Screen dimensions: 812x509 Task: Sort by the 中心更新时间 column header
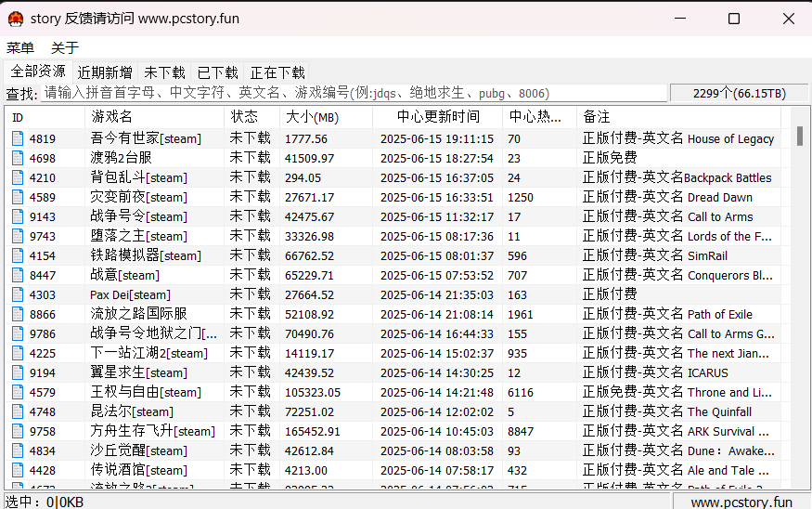pos(438,117)
